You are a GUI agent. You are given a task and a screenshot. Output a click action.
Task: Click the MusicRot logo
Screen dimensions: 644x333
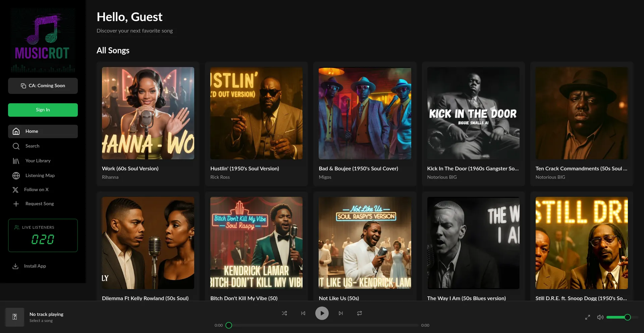(43, 40)
